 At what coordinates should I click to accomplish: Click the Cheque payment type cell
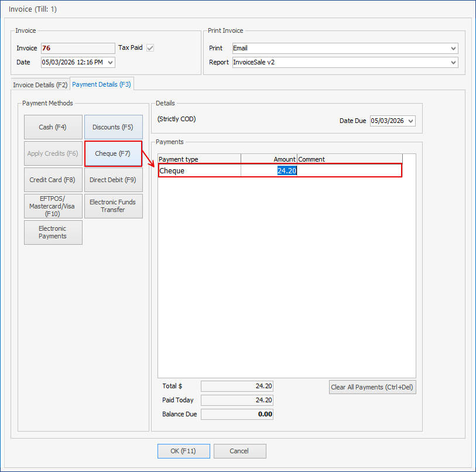click(x=200, y=170)
